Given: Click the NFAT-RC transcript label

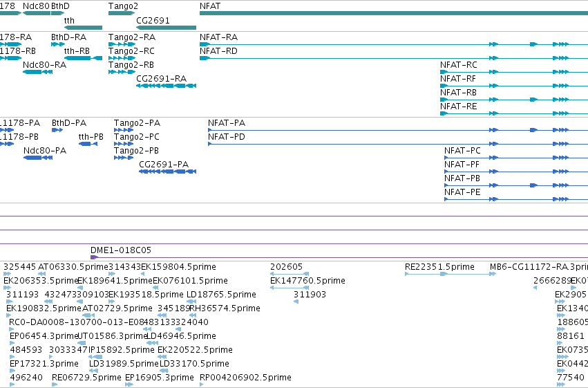Looking at the screenshot, I should (459, 65).
